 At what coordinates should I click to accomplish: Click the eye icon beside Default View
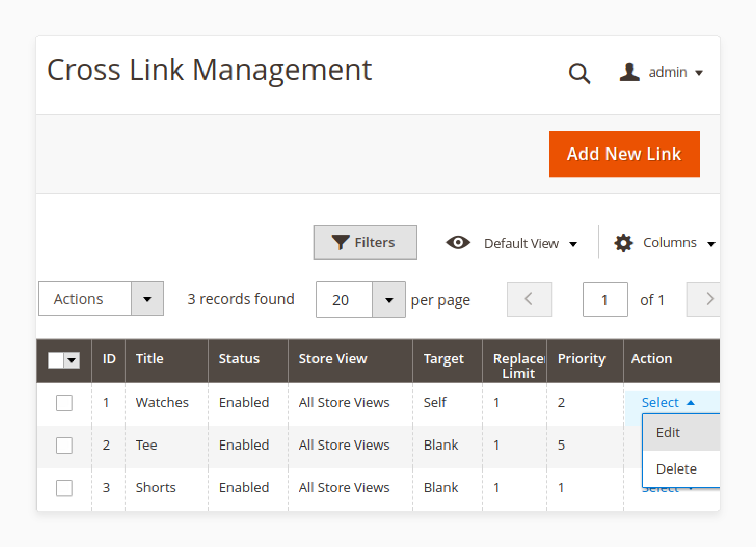pos(458,242)
